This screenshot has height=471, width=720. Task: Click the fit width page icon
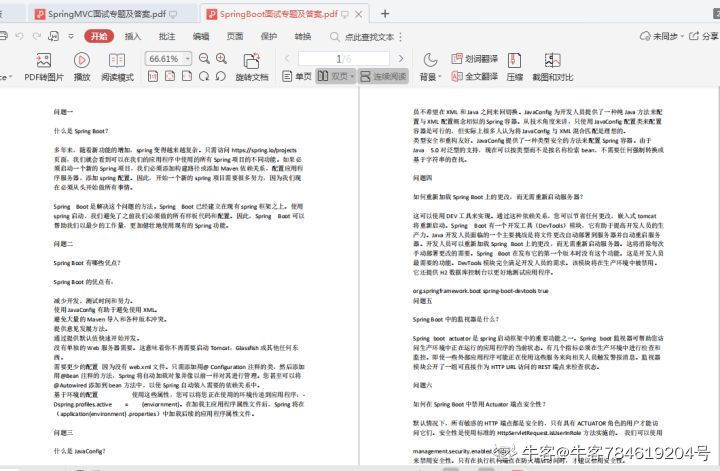(187, 76)
